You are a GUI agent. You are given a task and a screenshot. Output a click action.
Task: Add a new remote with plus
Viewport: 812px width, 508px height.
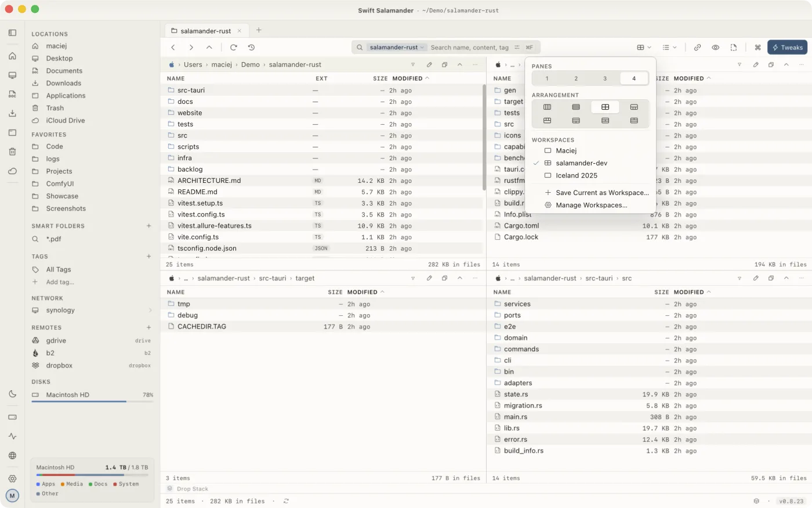(149, 327)
